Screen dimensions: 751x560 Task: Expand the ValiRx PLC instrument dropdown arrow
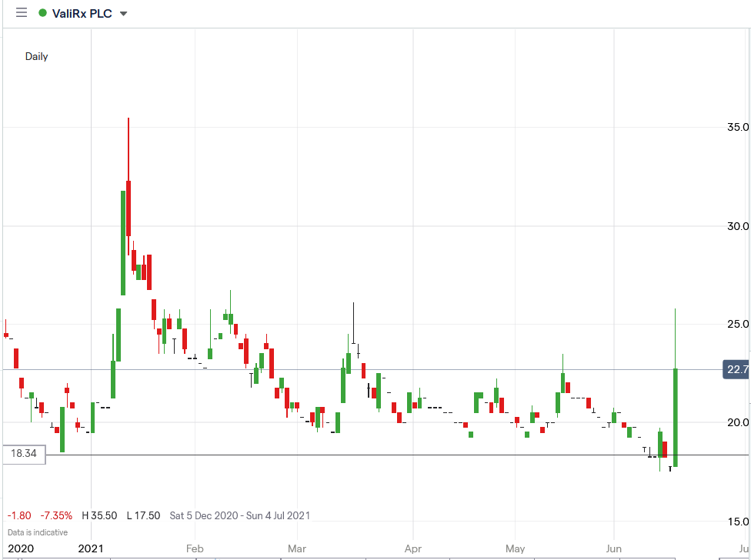pyautogui.click(x=124, y=14)
